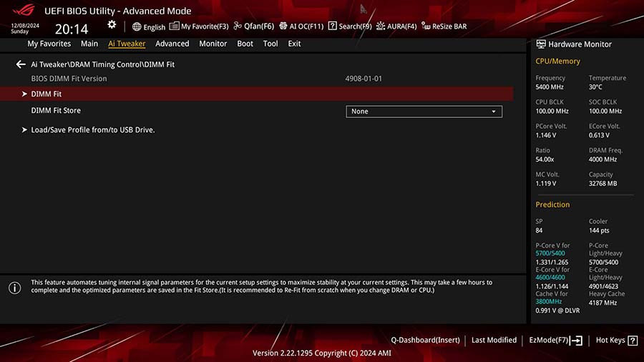Click the Temperature value 30°C
644x362 pixels.
(x=595, y=87)
